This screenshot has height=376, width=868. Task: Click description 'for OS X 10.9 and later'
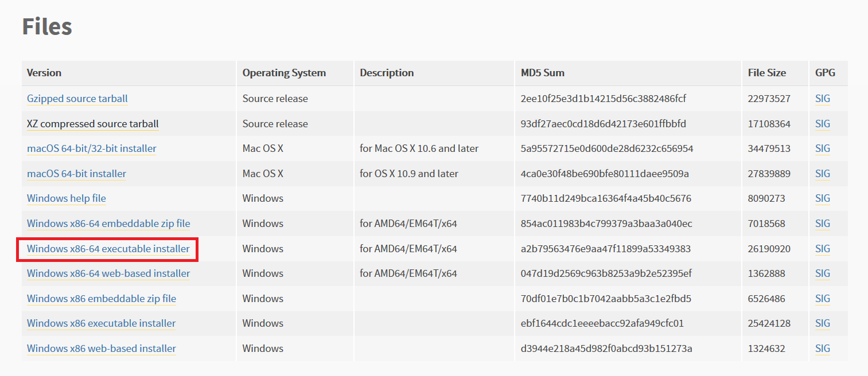point(409,174)
